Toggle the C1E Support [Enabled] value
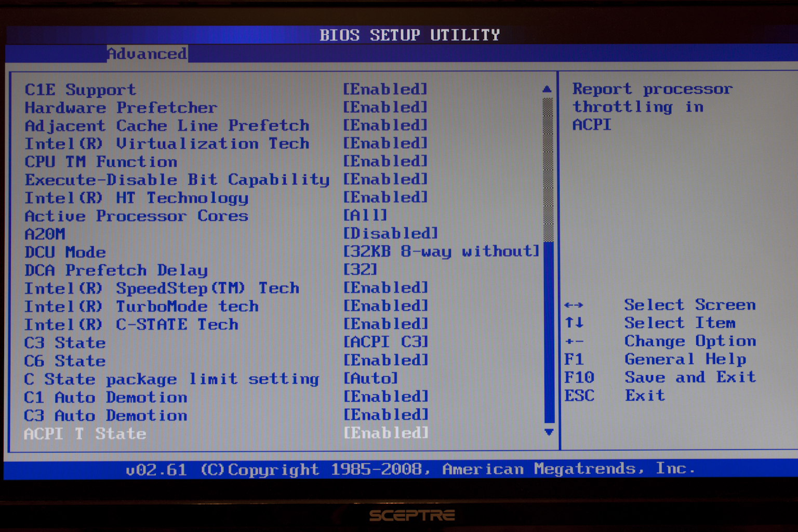This screenshot has height=532, width=798. pyautogui.click(x=385, y=89)
